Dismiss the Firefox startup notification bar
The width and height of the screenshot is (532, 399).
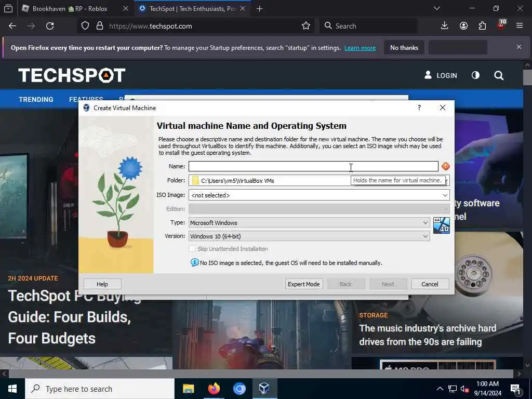(519, 47)
